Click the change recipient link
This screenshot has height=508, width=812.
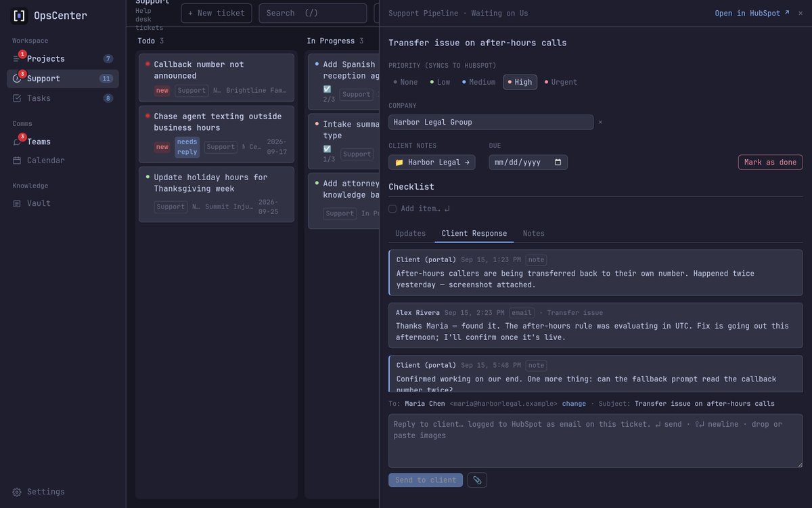point(574,404)
